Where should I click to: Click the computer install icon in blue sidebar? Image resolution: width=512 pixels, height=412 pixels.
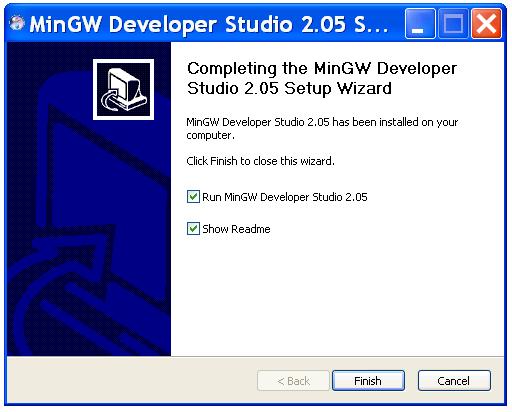point(124,89)
